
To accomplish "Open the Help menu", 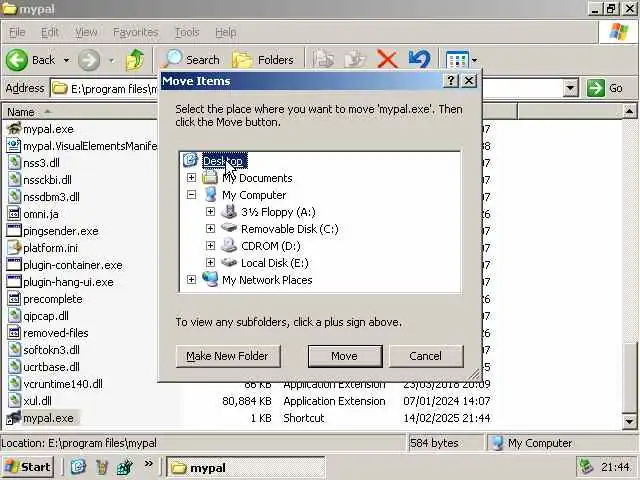I will click(x=226, y=32).
